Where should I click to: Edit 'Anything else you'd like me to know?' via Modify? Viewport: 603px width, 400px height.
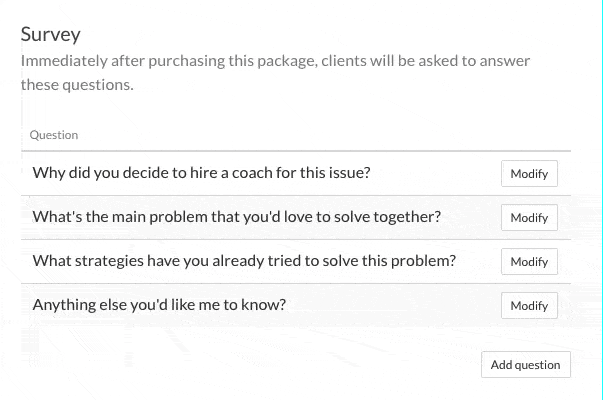coord(529,305)
